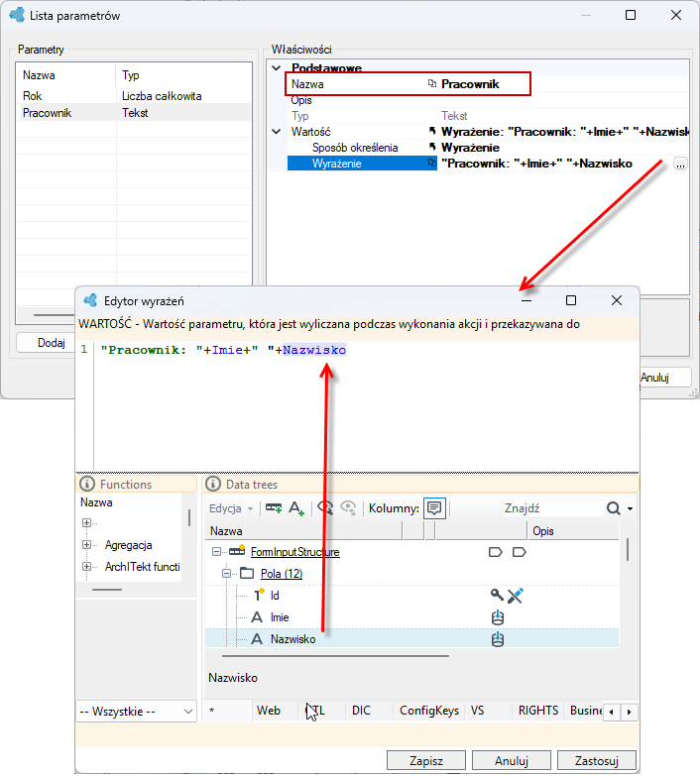Click the Functions panel info icon
Screen dimensions: 700x776
(87, 484)
